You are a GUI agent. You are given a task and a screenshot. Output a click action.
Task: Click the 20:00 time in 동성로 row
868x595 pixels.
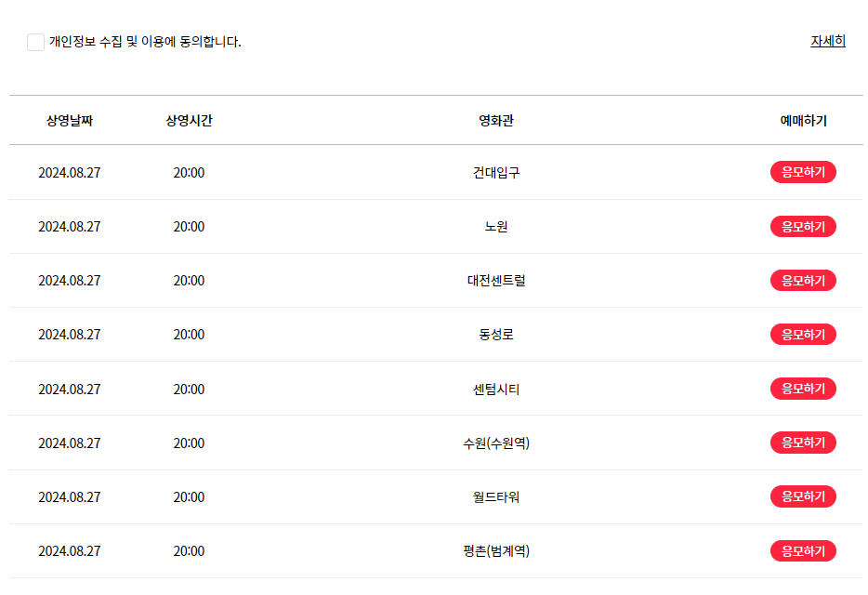pos(189,335)
